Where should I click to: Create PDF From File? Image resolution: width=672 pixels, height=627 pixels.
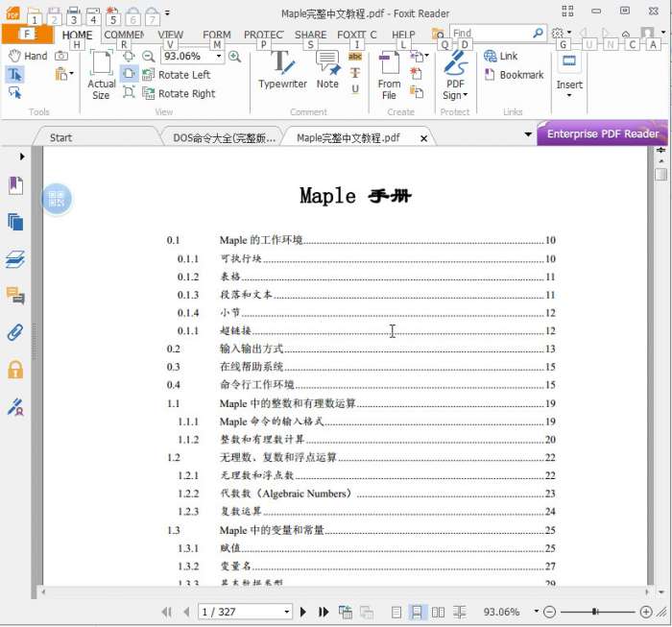click(x=389, y=76)
